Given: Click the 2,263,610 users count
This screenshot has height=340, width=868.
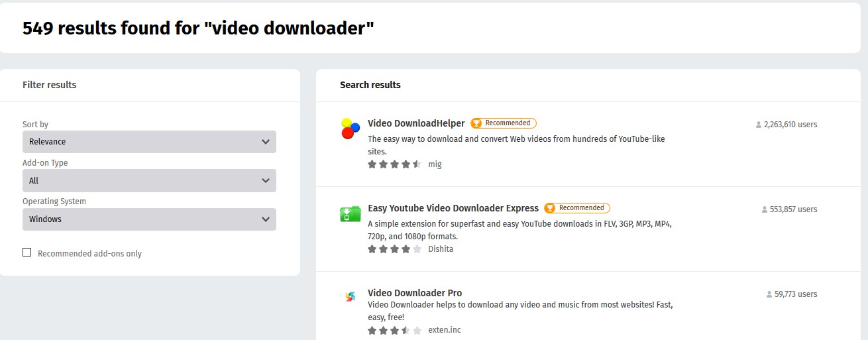Looking at the screenshot, I should coord(790,125).
